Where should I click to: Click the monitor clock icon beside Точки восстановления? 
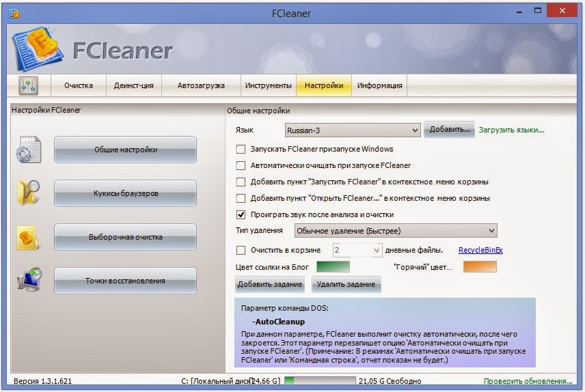[29, 279]
